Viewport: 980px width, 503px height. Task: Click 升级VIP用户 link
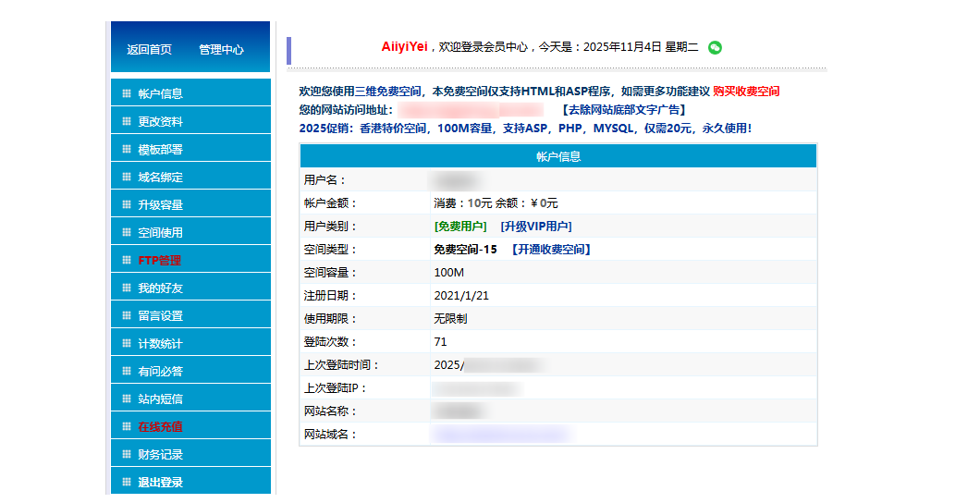(536, 227)
